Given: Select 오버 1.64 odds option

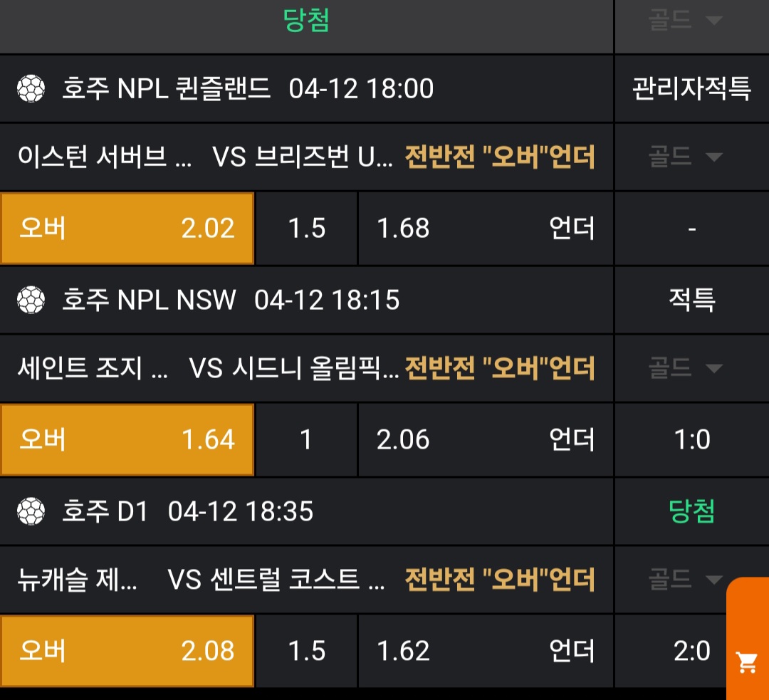Looking at the screenshot, I should coord(127,439).
